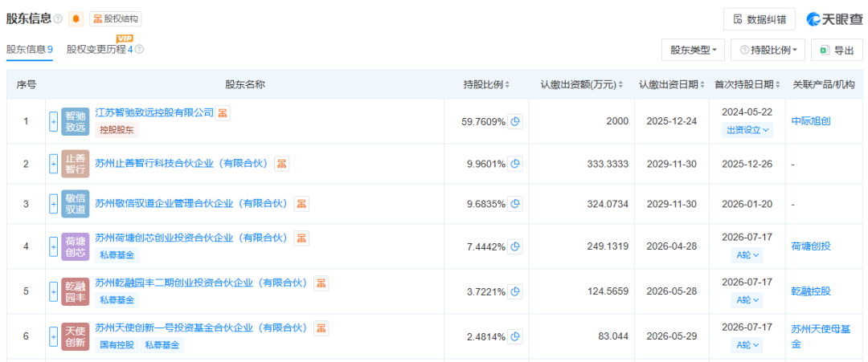The image size is (868, 362).
Task: Click the 智驰致远 logo thumbnail
Action: tap(75, 122)
